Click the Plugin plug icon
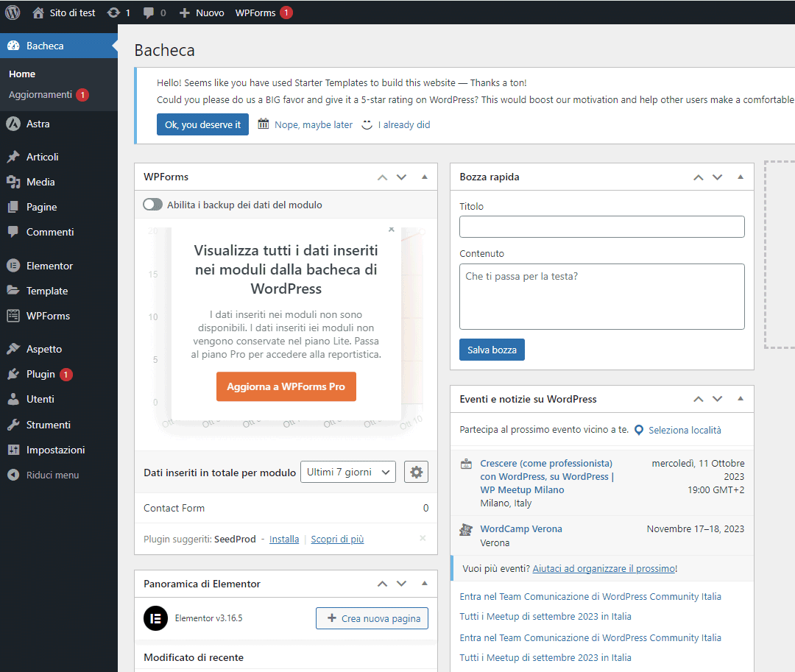The height and width of the screenshot is (672, 795). pos(13,374)
